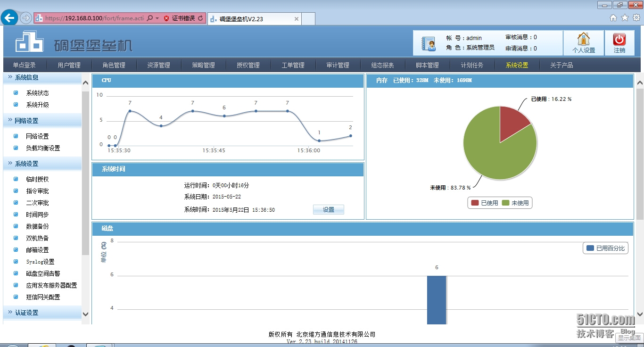The height and width of the screenshot is (347, 644).
Task: Close the 碉堡堡垒机V2.23 browser tab
Action: pos(296,19)
